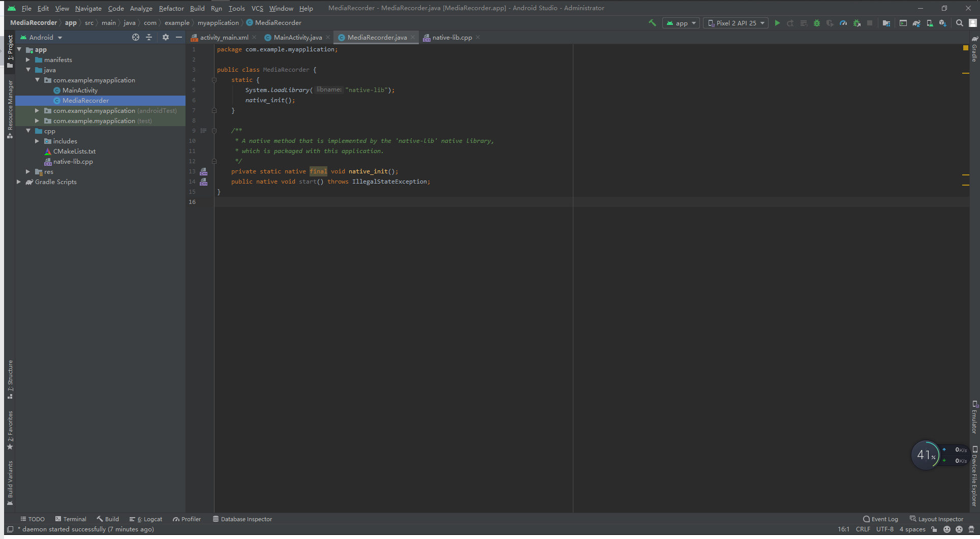Viewport: 980px width, 539px height.
Task: Collapse the app module tree node
Action: (19, 49)
